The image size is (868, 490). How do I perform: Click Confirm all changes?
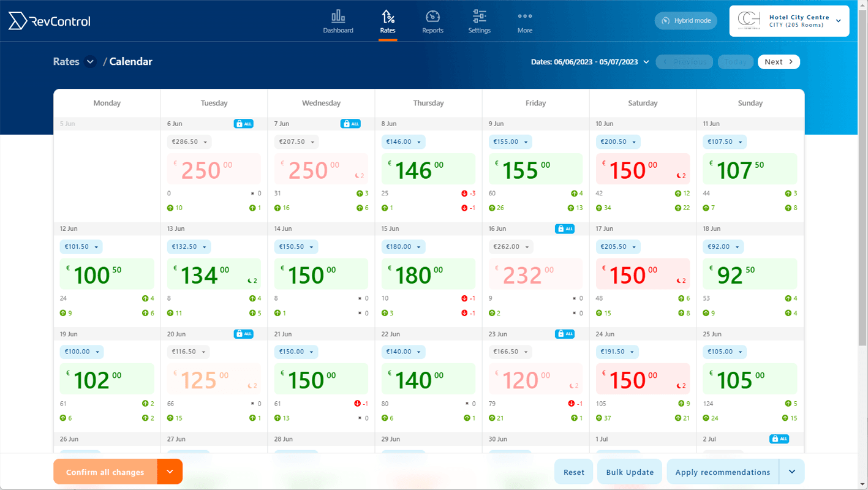click(x=105, y=472)
